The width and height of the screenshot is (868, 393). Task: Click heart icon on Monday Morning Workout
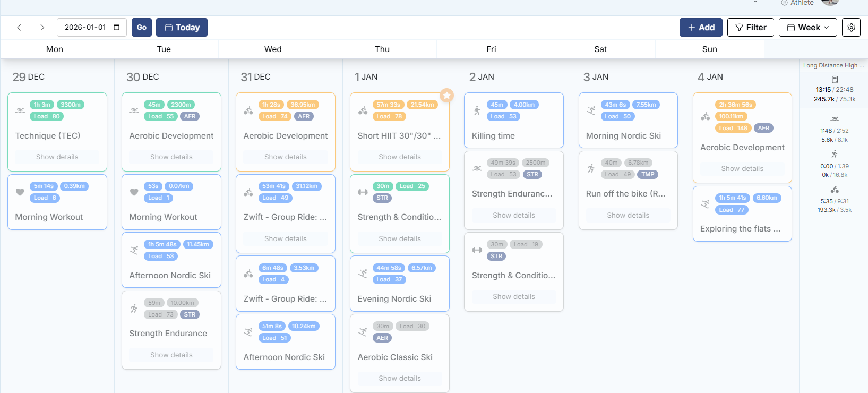[x=20, y=192]
